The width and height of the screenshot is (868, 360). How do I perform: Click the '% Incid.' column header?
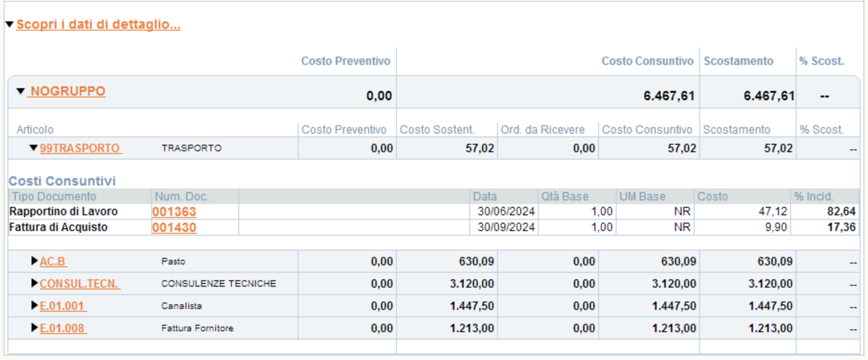(x=814, y=196)
